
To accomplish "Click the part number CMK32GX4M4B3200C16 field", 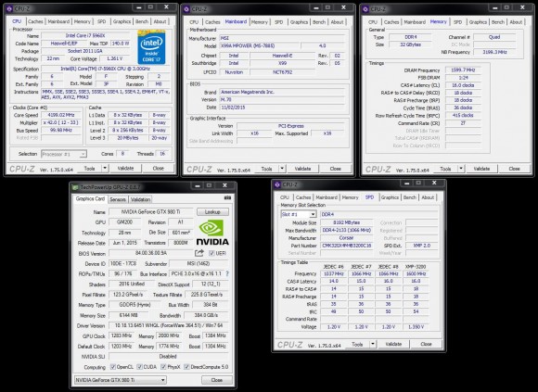I will coord(347,246).
